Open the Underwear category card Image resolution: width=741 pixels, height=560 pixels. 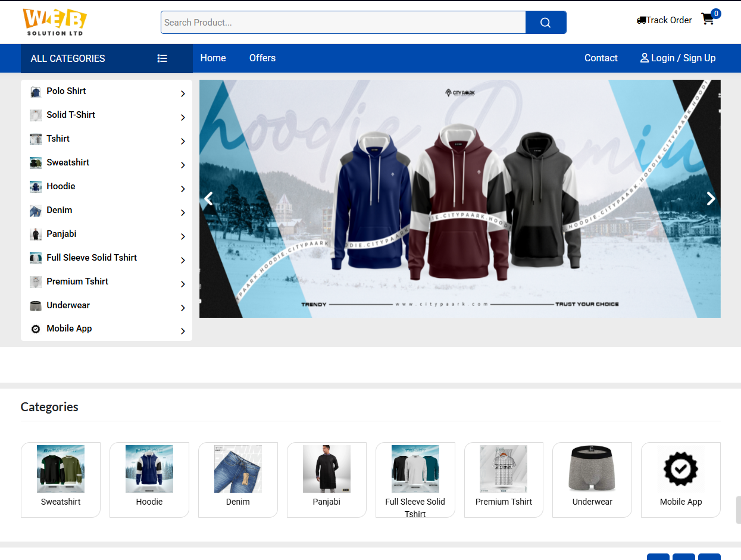pyautogui.click(x=592, y=480)
